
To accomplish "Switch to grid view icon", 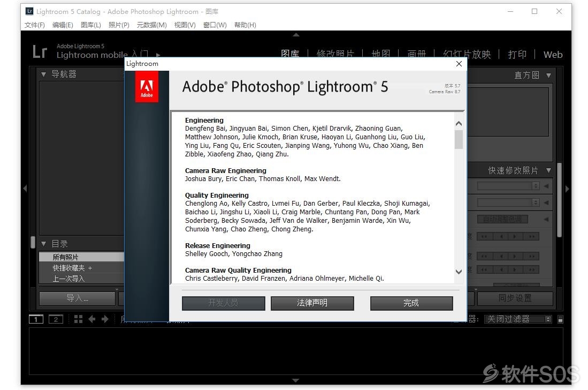I will pyautogui.click(x=78, y=319).
